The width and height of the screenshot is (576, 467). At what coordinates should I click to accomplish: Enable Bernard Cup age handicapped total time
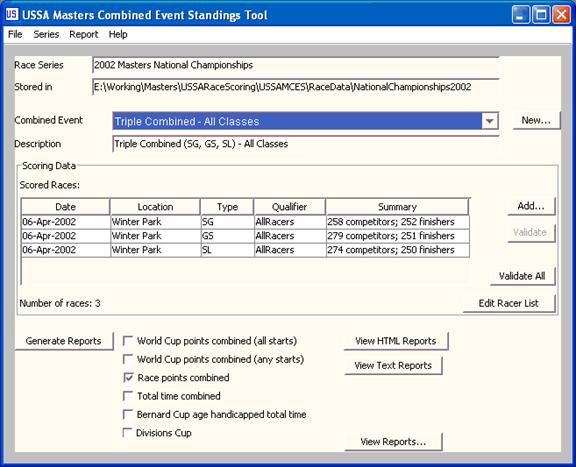pyautogui.click(x=128, y=414)
